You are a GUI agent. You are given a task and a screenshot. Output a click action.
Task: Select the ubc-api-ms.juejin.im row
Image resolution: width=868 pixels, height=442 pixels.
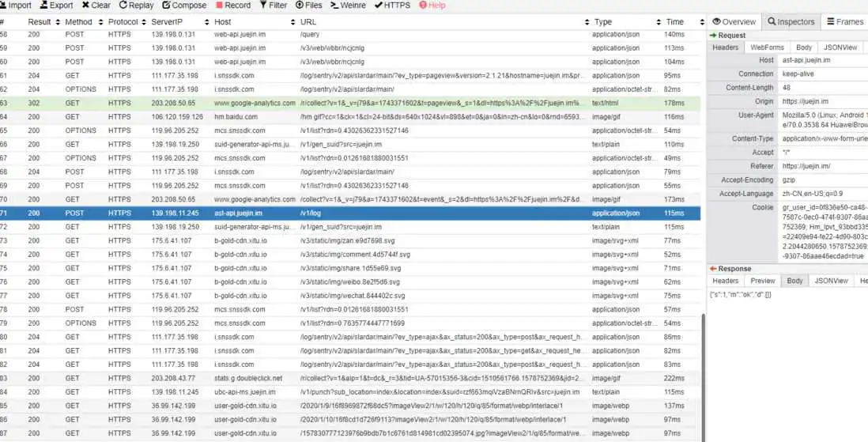pyautogui.click(x=350, y=392)
